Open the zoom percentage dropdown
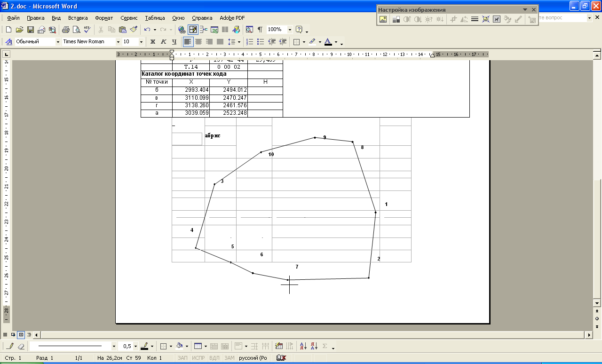 (x=290, y=30)
